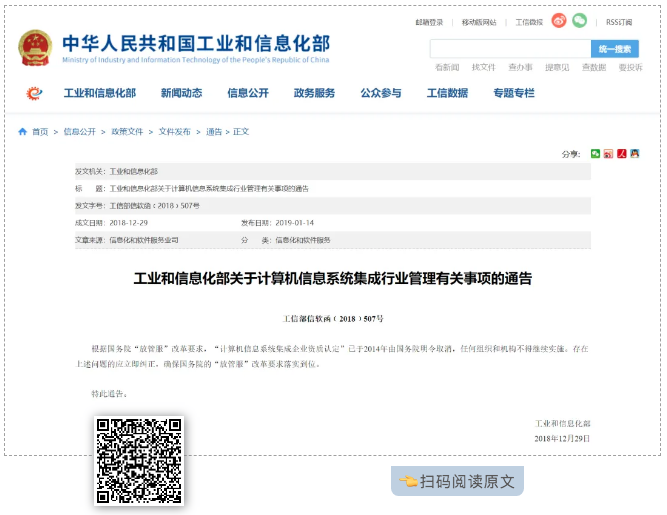Go to 信息公开 in the breadcrumb

coord(80,132)
